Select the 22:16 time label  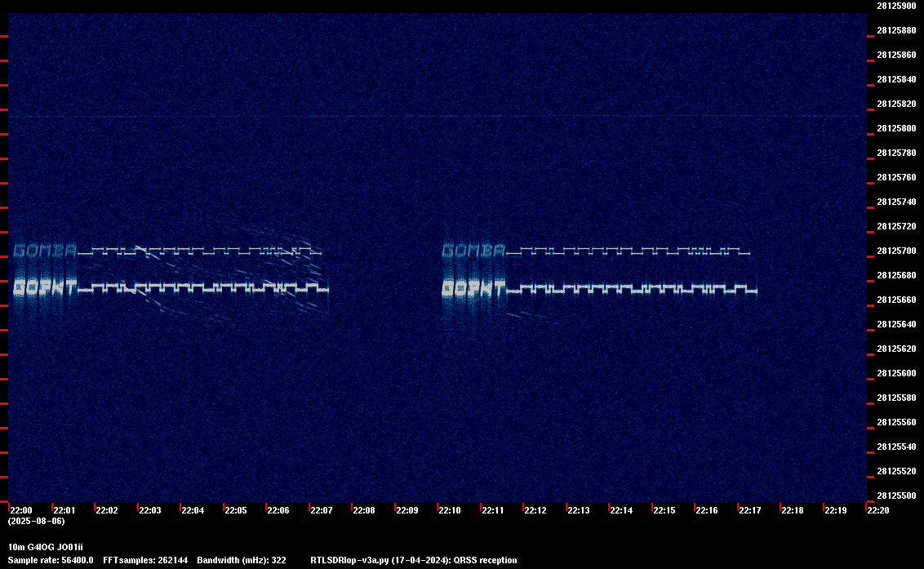pyautogui.click(x=707, y=510)
